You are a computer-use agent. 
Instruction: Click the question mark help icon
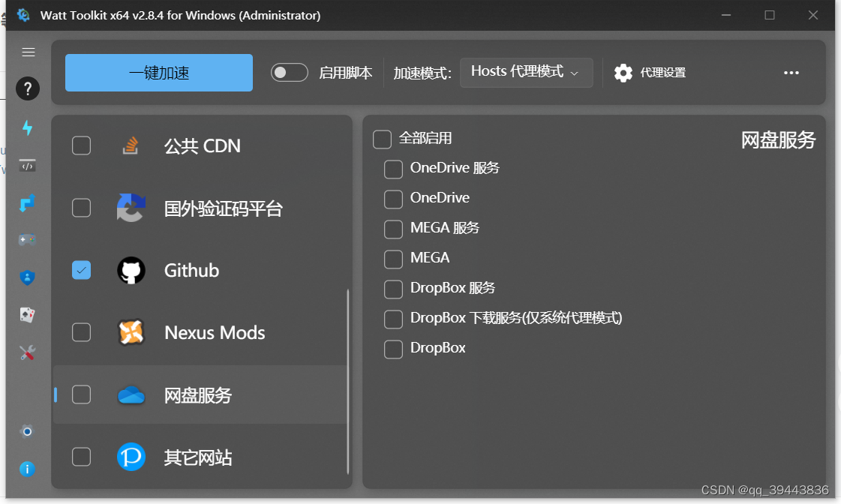28,88
